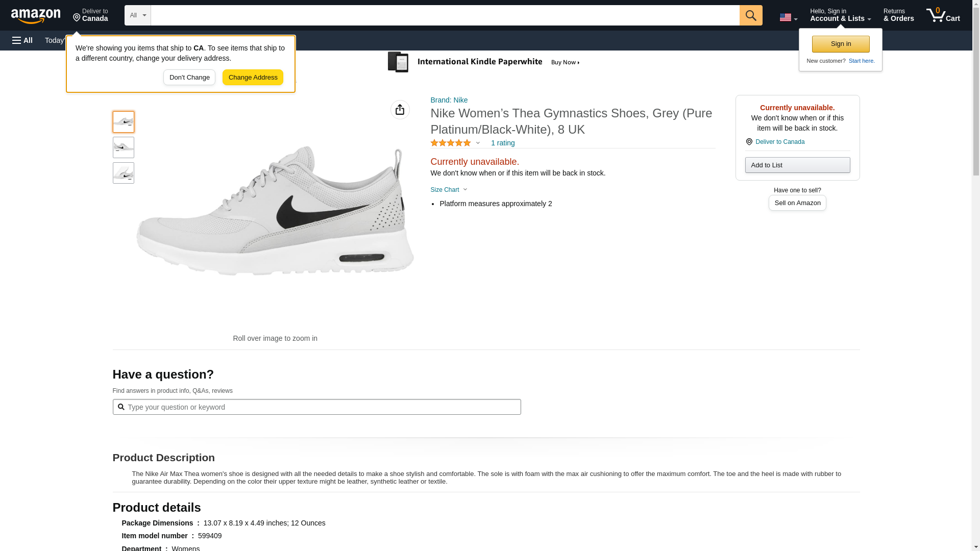Screen dimensions: 980x551
Task: Click the Amazon logo
Action: (36, 16)
